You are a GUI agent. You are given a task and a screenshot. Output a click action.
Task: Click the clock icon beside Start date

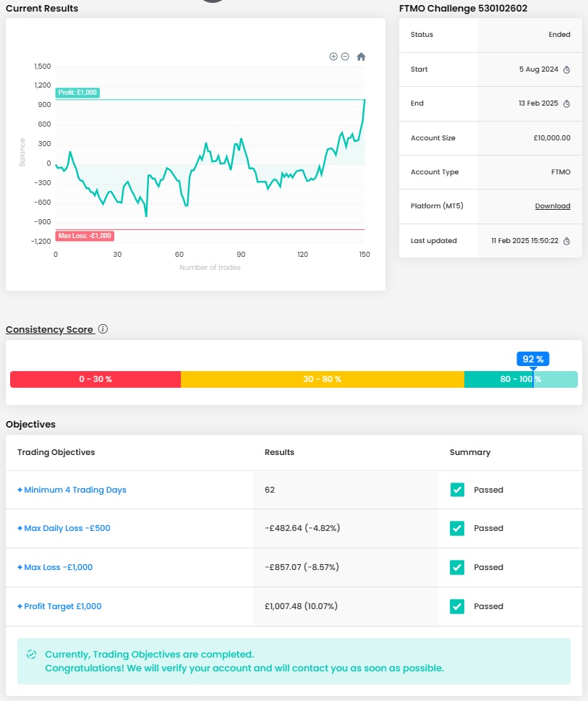click(566, 69)
